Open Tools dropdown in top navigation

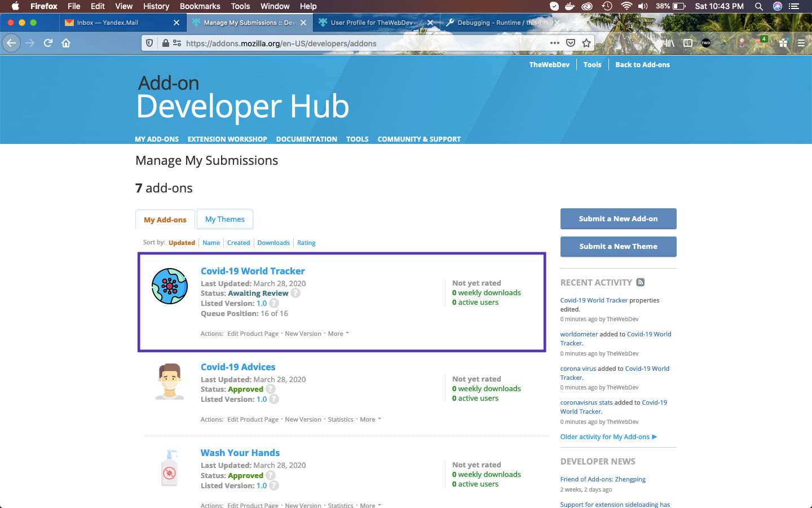[x=592, y=64]
